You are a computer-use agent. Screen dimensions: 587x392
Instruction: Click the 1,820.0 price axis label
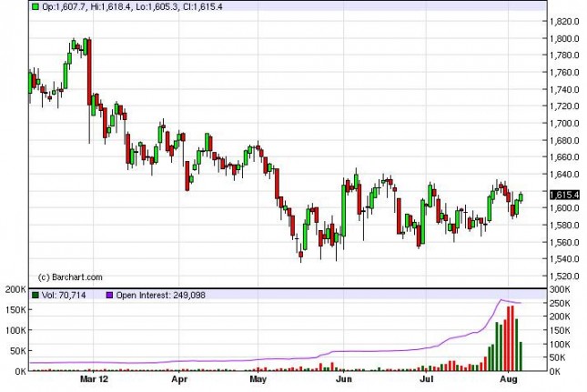pos(564,21)
